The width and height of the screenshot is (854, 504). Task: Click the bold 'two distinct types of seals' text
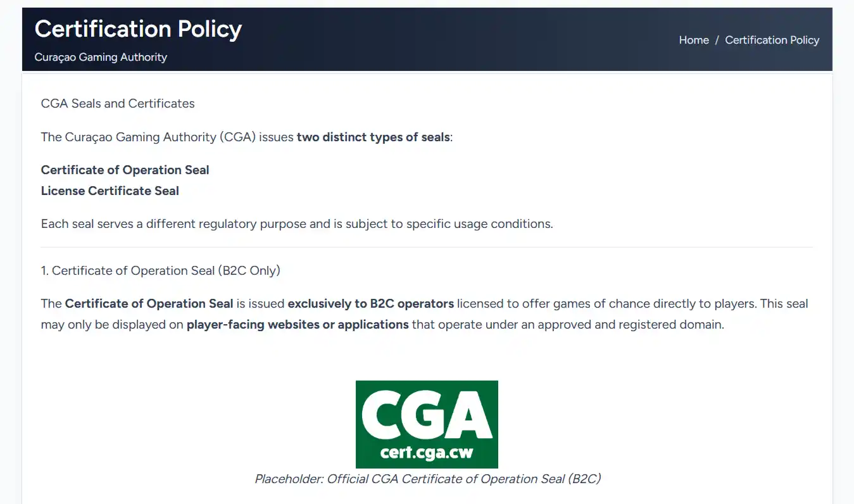click(373, 137)
